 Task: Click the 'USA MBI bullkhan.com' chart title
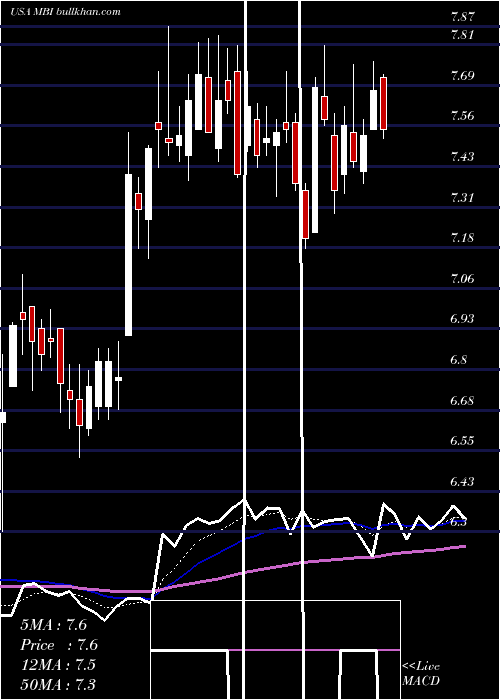(x=66, y=12)
